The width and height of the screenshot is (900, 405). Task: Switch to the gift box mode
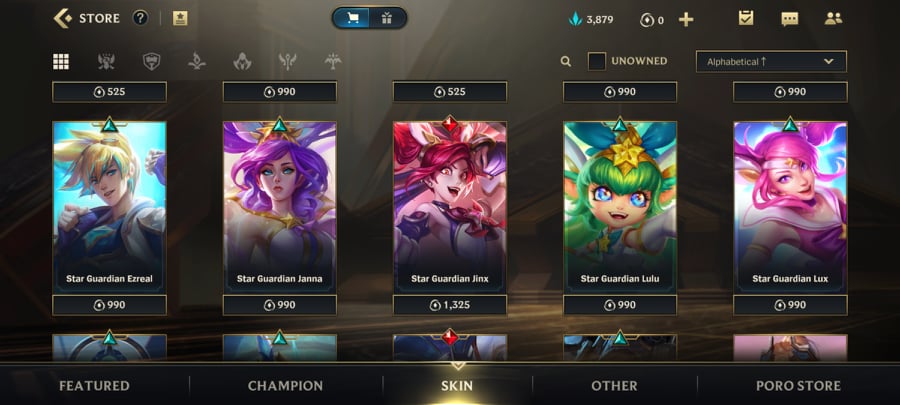(387, 18)
